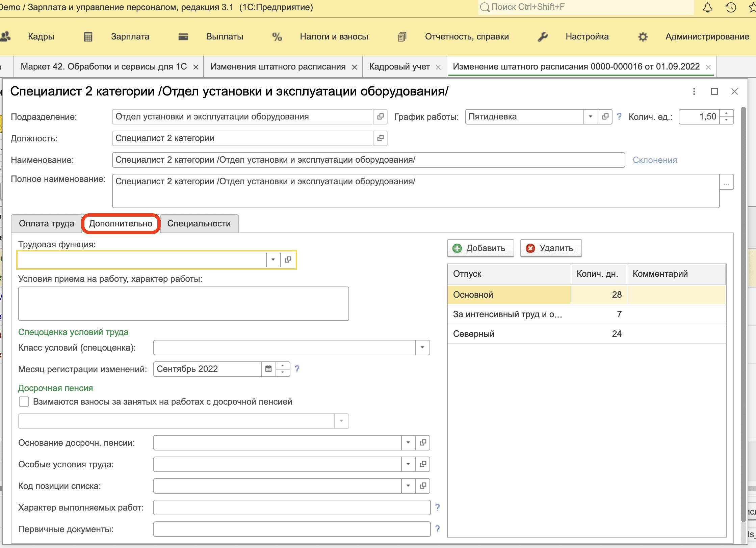Focus the Поиск Ctrl+Shift+F search box
This screenshot has width=756, height=548.
pos(586,7)
